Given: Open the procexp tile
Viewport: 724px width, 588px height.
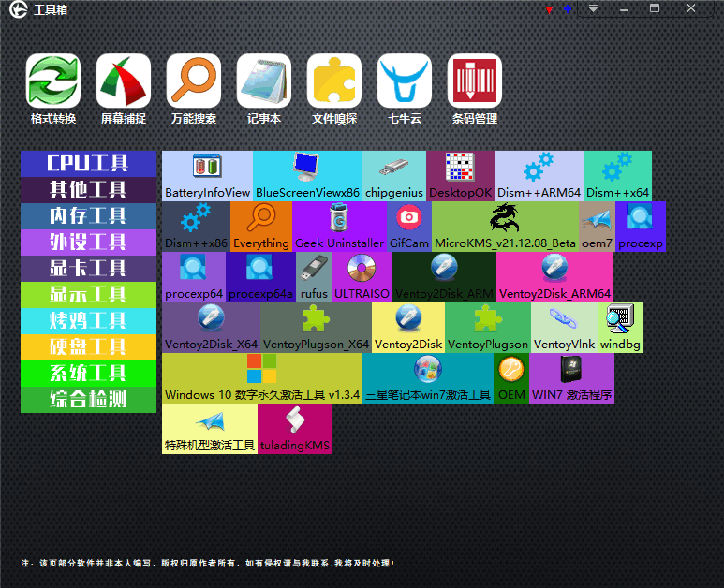Looking at the screenshot, I should click(x=641, y=227).
